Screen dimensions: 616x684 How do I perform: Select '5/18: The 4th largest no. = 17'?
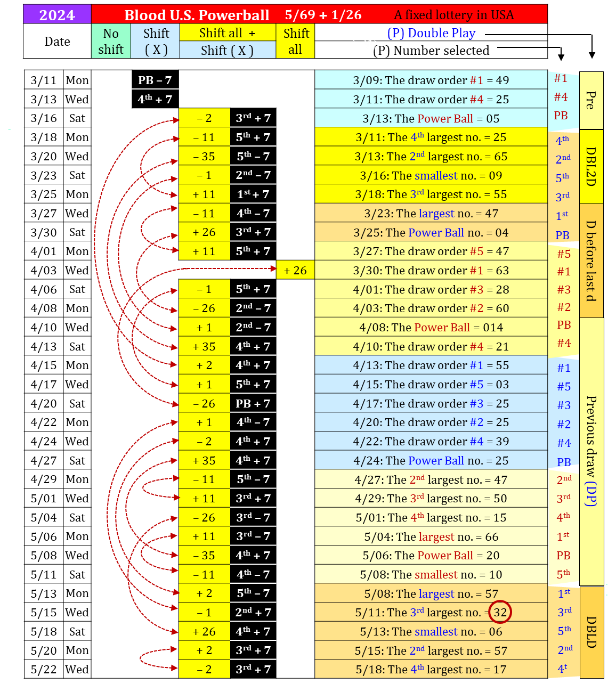(x=431, y=669)
